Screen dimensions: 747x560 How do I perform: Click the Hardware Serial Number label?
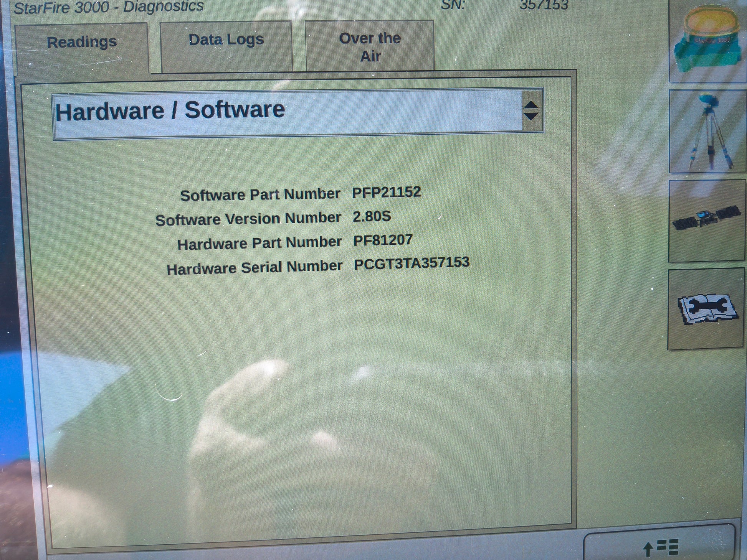point(254,267)
